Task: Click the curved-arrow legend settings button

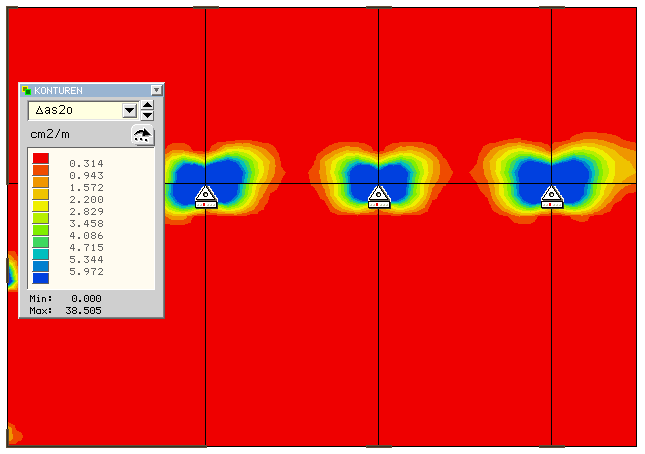Action: coord(143,136)
